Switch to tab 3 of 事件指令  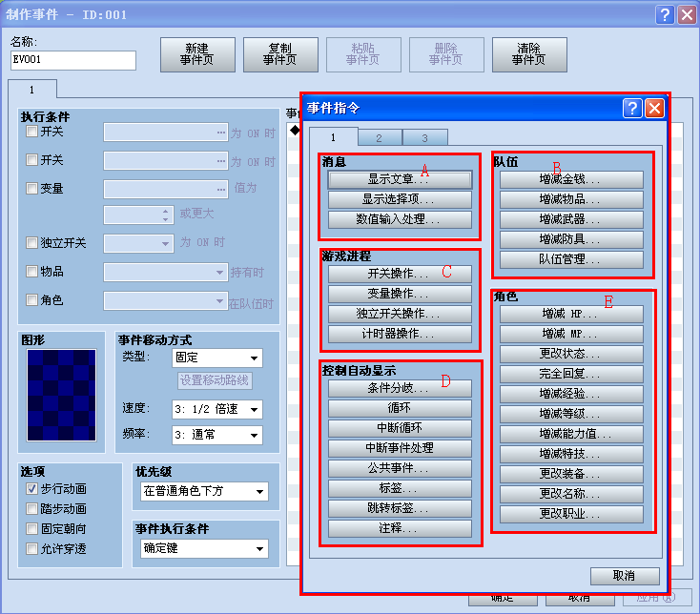tap(425, 138)
